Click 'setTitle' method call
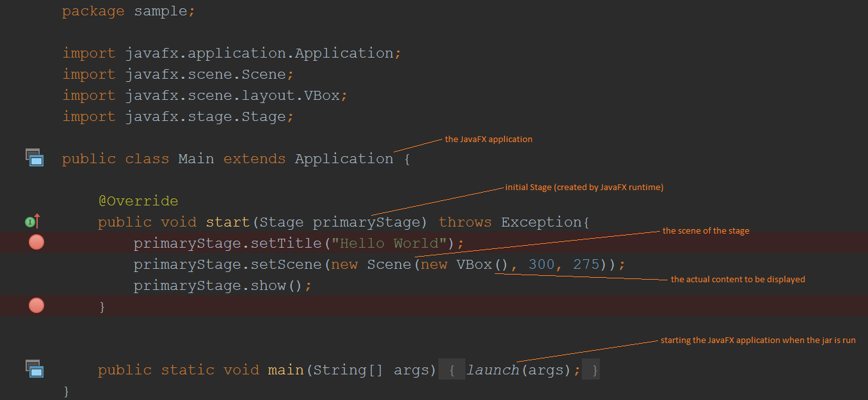Image resolution: width=868 pixels, height=400 pixels. pos(285,243)
